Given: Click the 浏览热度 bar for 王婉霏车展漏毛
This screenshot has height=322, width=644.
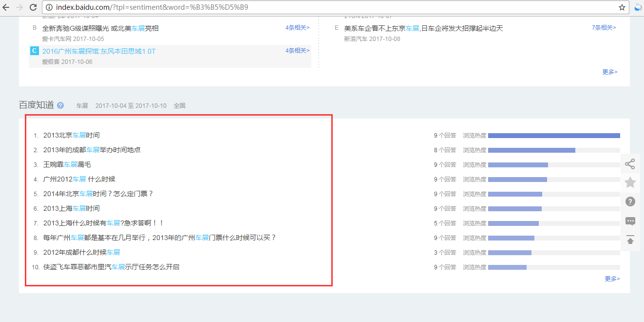Looking at the screenshot, I should click(x=554, y=165).
